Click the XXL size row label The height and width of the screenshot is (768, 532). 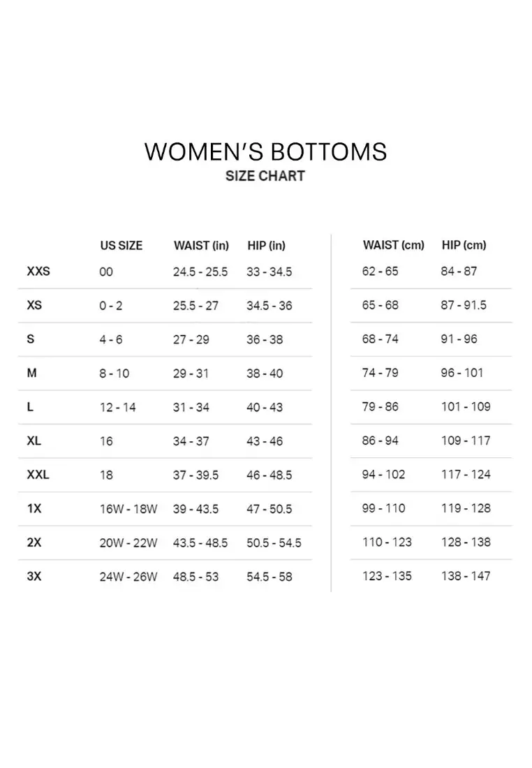38,475
